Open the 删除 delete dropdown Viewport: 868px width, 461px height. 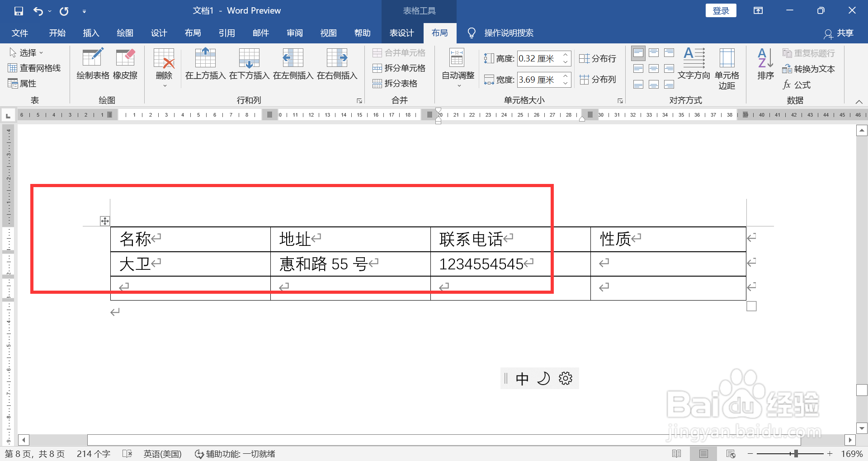coord(164,68)
